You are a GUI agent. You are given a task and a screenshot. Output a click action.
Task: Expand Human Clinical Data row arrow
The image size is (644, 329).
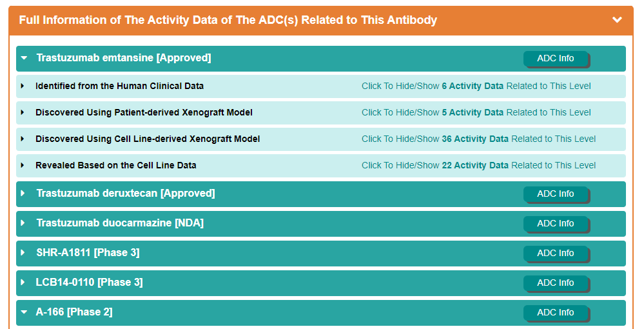[x=23, y=86]
